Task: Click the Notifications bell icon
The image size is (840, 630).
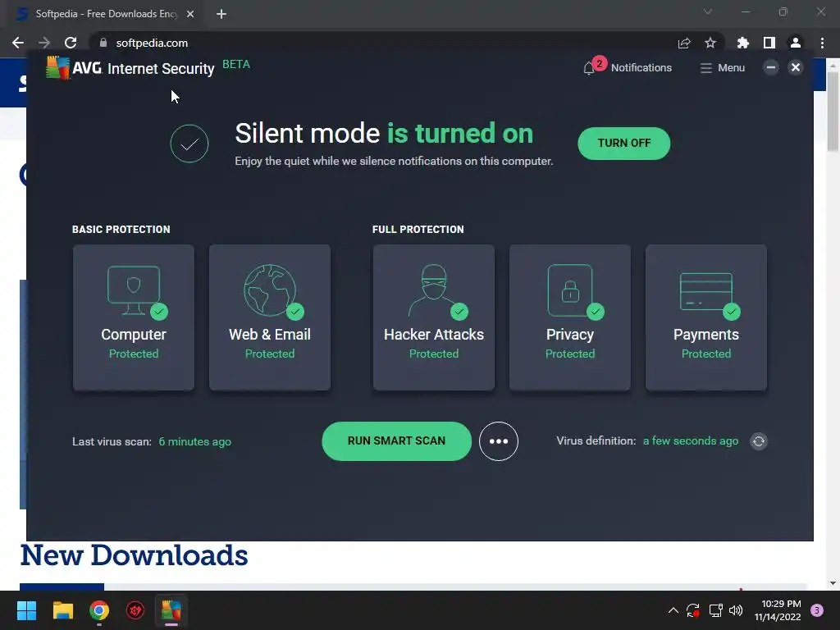Action: click(x=589, y=68)
